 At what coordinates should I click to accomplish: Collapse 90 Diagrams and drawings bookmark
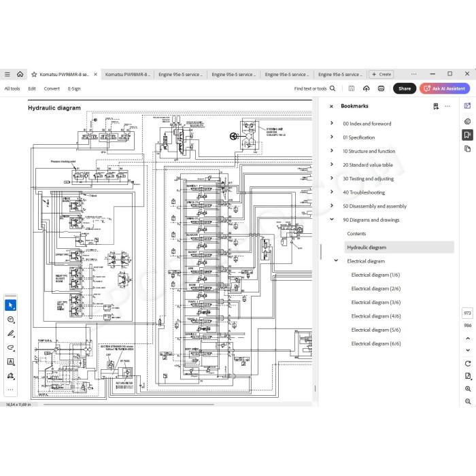click(332, 219)
